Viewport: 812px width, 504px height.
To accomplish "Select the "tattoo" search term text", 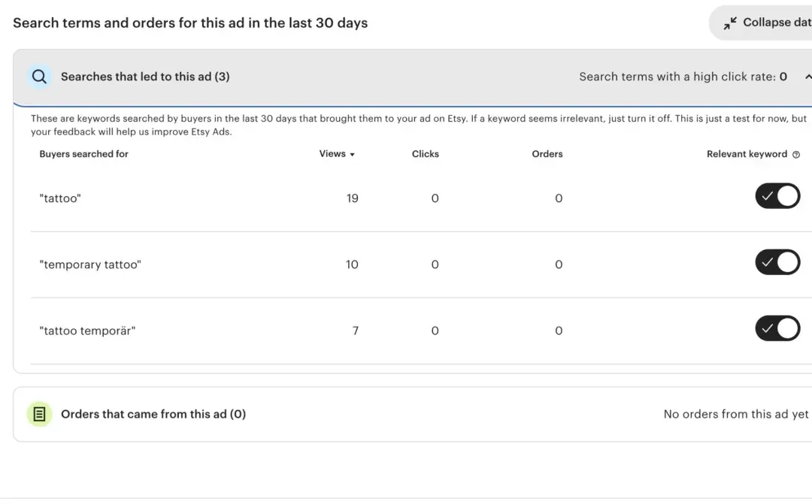I will coord(60,198).
